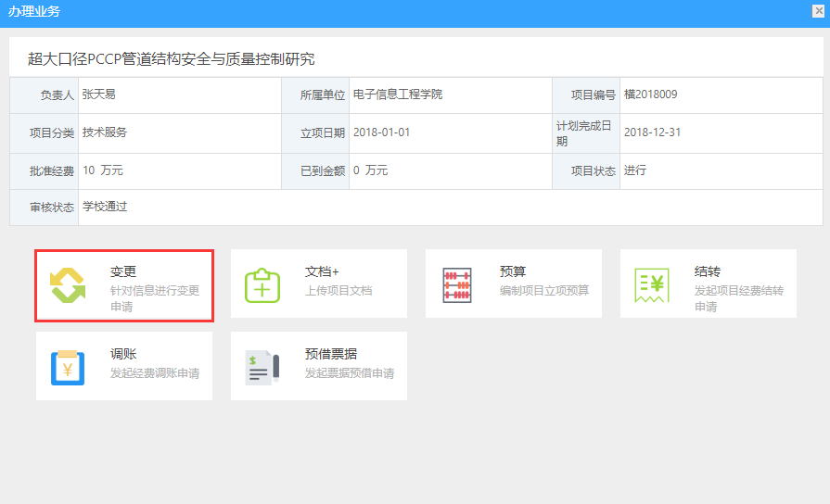Click the green yen receipt 结转 icon

(652, 285)
